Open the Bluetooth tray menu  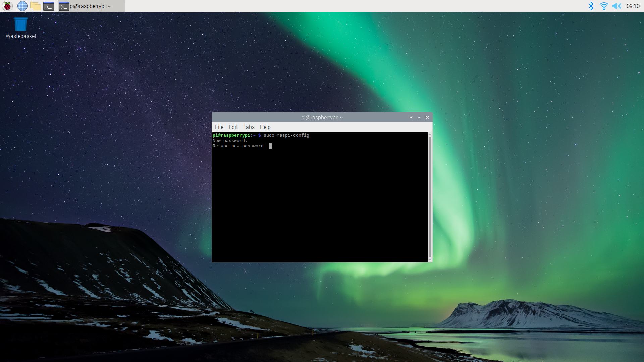coord(591,6)
